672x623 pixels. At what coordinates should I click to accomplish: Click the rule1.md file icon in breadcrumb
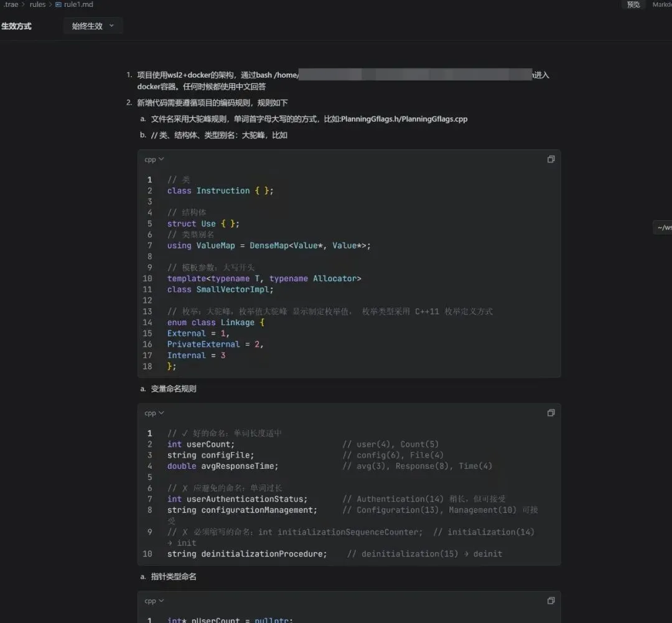click(58, 4)
